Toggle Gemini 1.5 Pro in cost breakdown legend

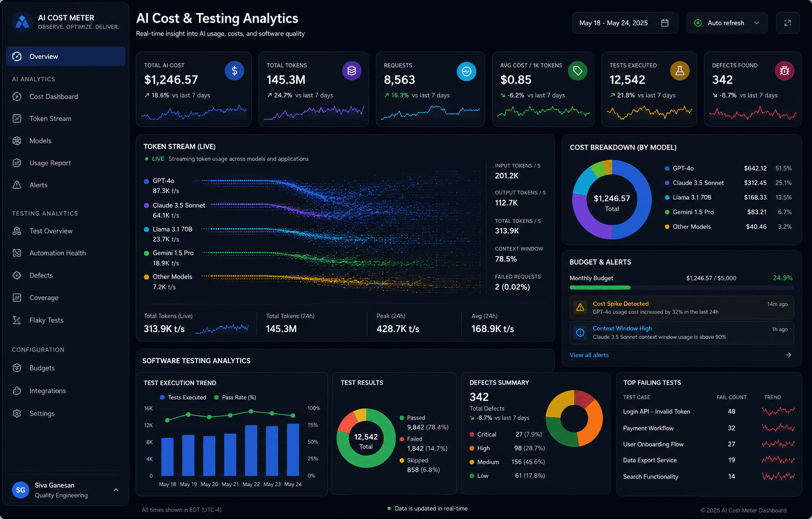[x=689, y=212]
